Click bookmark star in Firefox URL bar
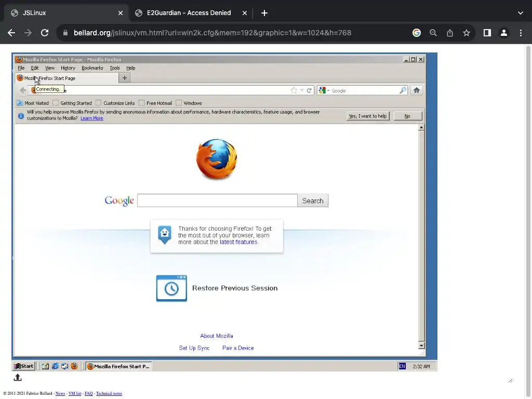 [x=294, y=90]
